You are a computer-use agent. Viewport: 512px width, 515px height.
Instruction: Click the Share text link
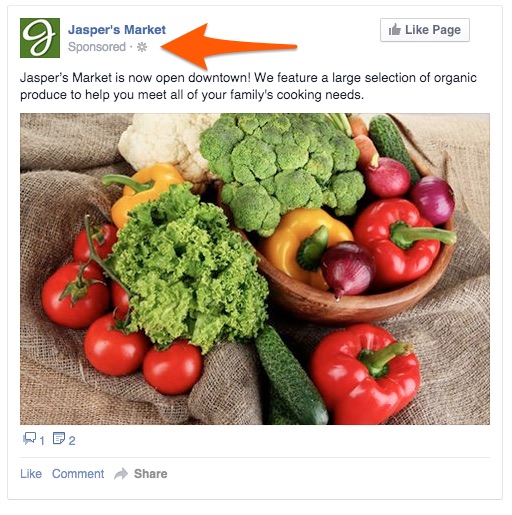pos(151,474)
